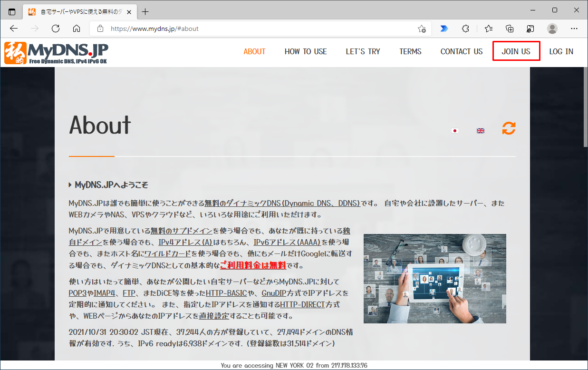
Task: Reload the page using browser refresh button
Action: (x=56, y=29)
